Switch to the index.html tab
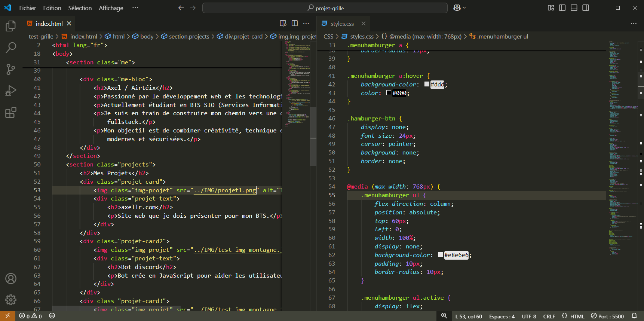This screenshot has height=321, width=644. (x=49, y=24)
